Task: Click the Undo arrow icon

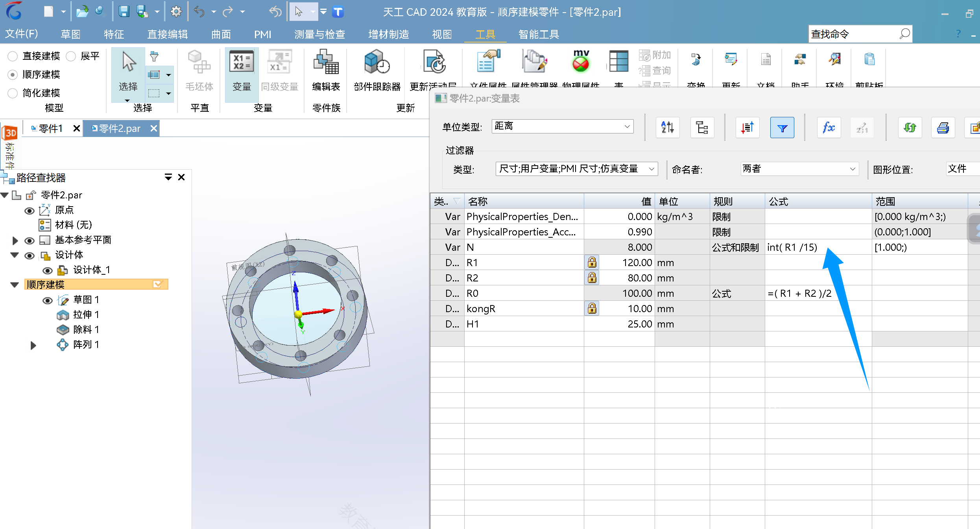Action: tap(199, 12)
